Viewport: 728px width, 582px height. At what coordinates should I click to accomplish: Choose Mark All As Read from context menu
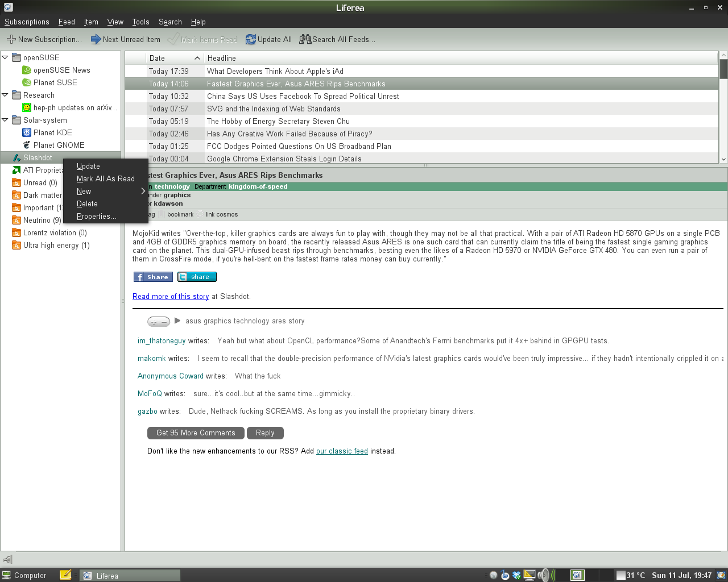106,178
